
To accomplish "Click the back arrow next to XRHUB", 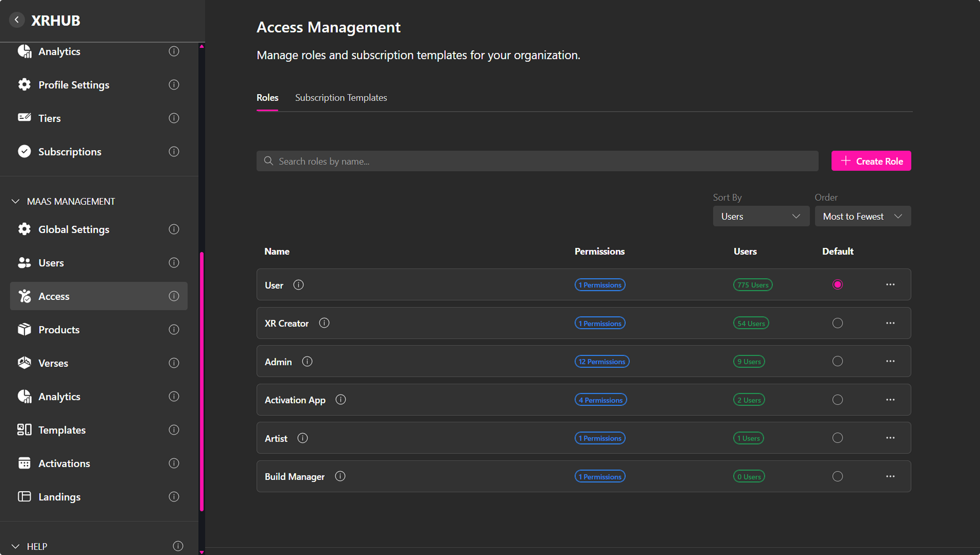I will tap(17, 20).
